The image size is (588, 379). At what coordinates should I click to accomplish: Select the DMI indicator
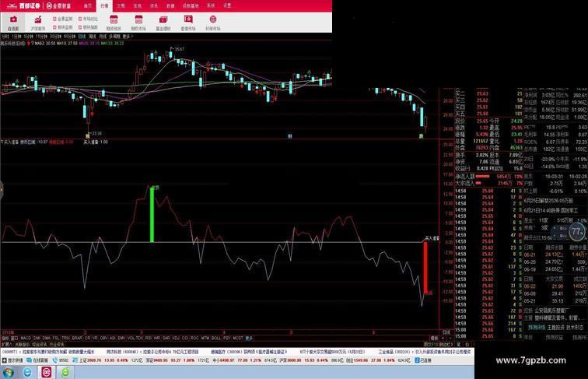37,338
